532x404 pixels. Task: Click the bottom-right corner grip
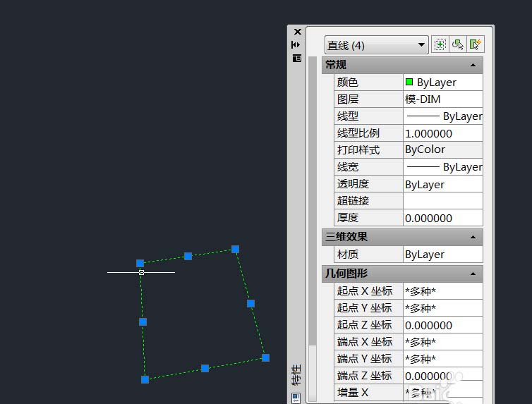point(265,357)
